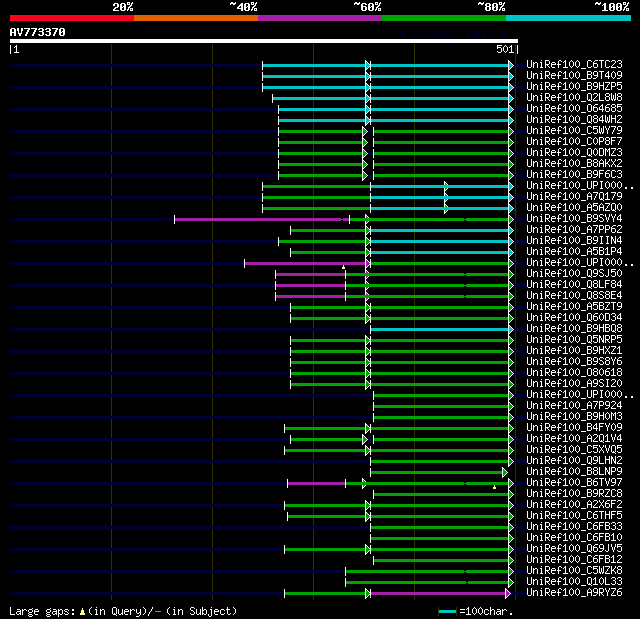
Task: Click the green alignment bar in the B8LNP9 row
Action: coord(437,473)
